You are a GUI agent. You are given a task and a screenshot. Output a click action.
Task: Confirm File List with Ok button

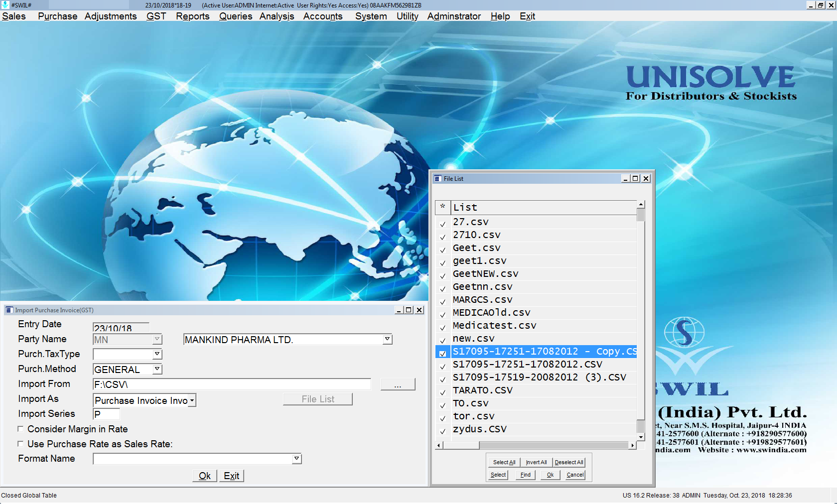coord(550,475)
